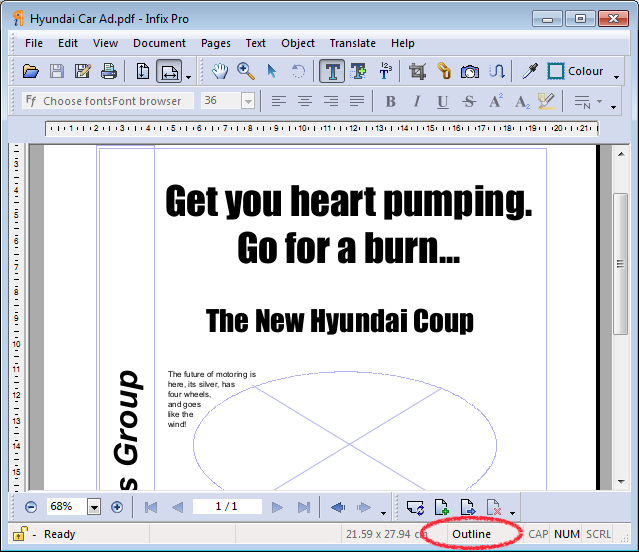The width and height of the screenshot is (639, 552).
Task: Click Outline mode in status bar
Action: 471,534
